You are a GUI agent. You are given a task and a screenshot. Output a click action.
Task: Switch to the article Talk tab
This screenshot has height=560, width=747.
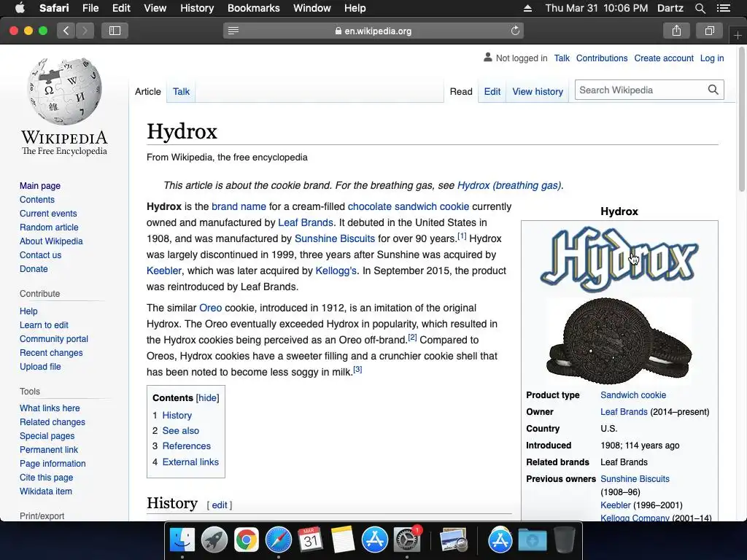(181, 91)
